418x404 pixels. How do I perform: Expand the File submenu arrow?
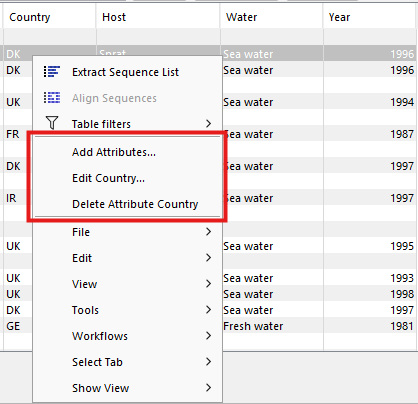(209, 232)
